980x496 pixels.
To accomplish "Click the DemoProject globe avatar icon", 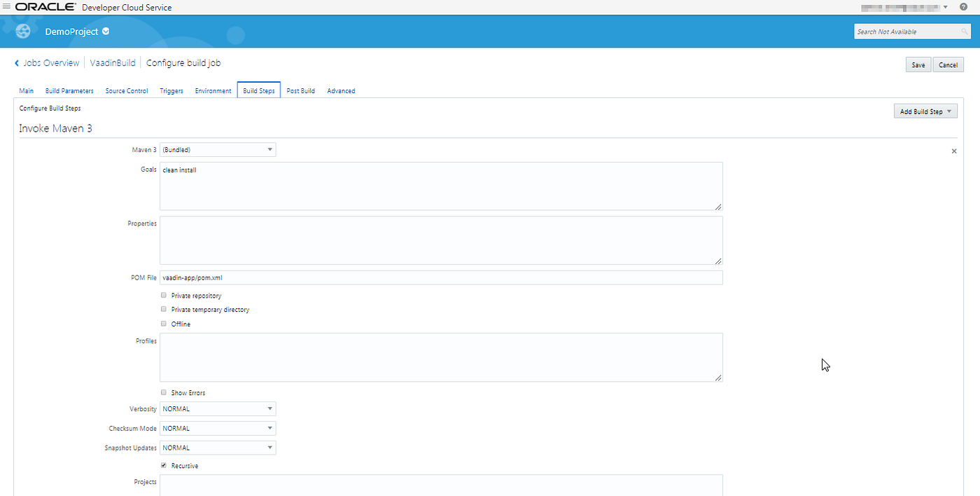I will tap(22, 31).
